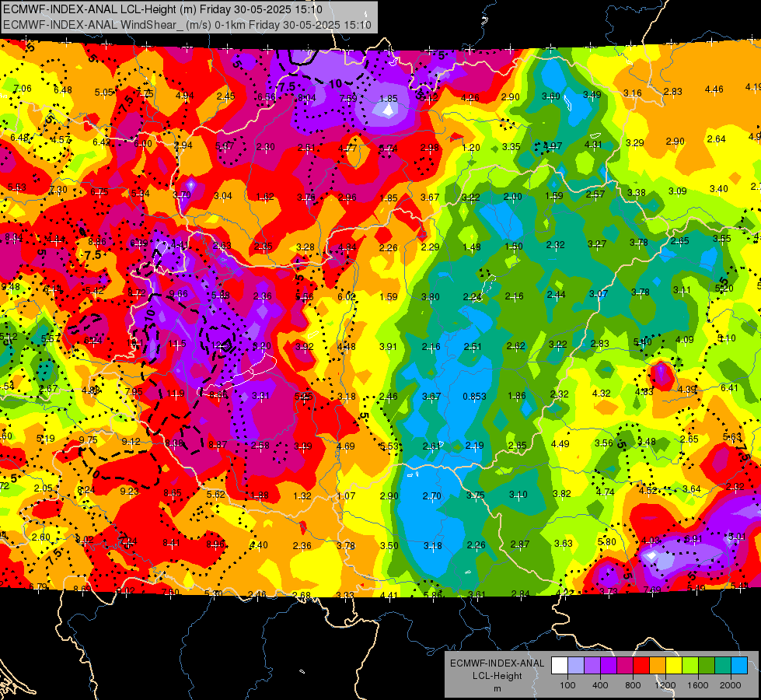Select the 3.04 value in the orange area
761x700 pixels.
click(x=223, y=196)
